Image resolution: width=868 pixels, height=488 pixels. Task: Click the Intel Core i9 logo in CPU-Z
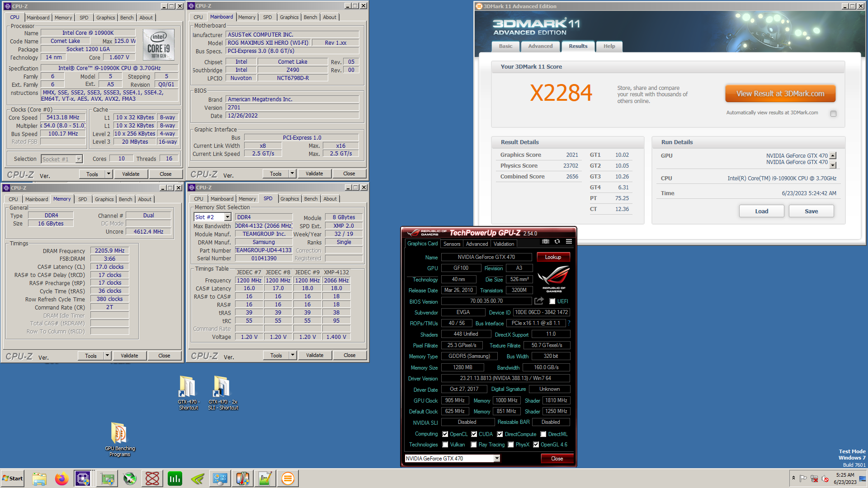pos(159,44)
